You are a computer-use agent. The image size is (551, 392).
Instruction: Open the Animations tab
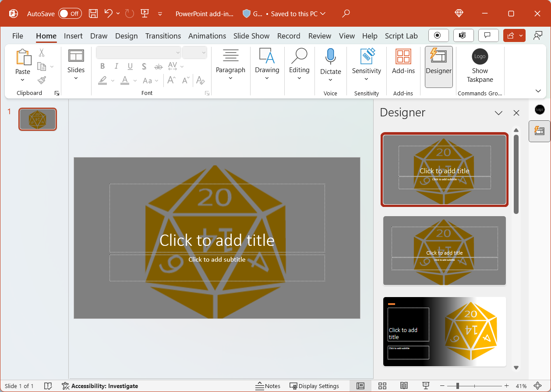pos(207,36)
